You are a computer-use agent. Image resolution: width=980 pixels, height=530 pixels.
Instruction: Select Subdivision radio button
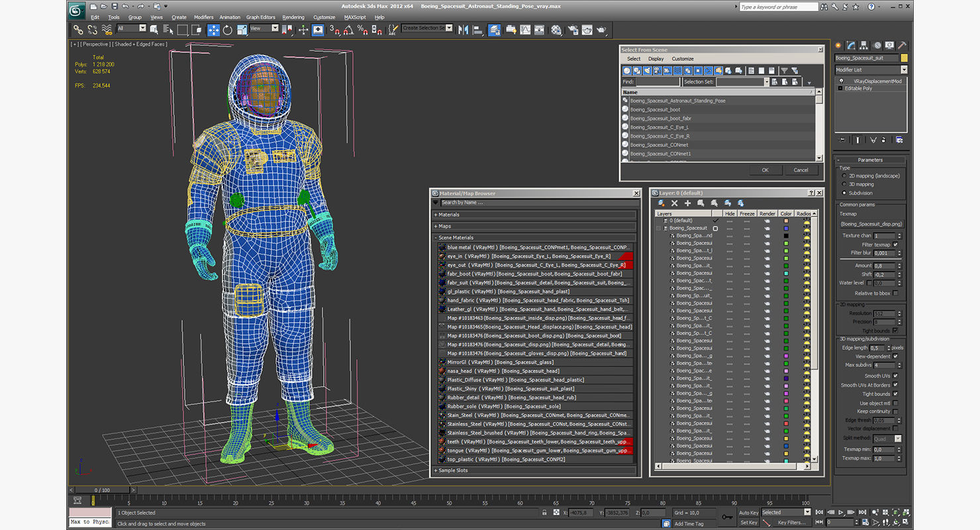pos(844,193)
